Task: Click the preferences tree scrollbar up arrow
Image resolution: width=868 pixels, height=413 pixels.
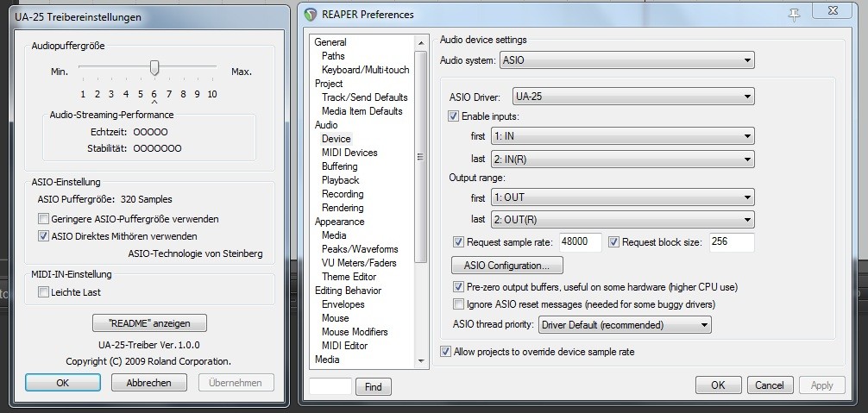Action: point(421,42)
